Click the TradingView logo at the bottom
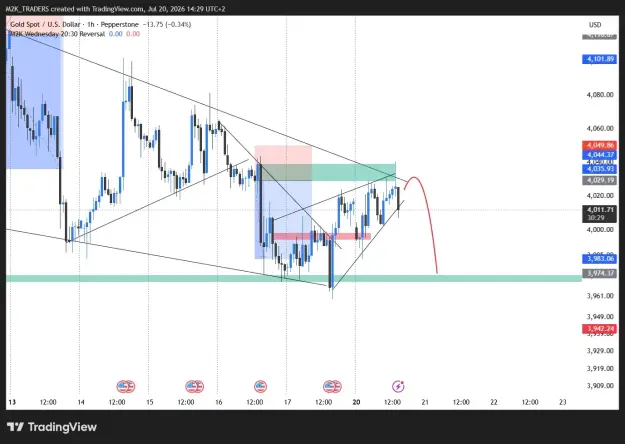 click(52, 427)
